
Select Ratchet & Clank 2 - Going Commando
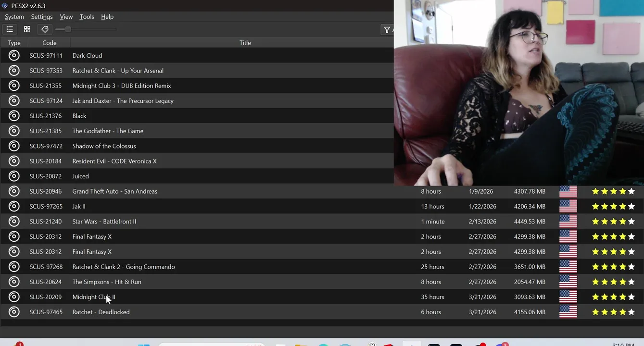pos(124,267)
